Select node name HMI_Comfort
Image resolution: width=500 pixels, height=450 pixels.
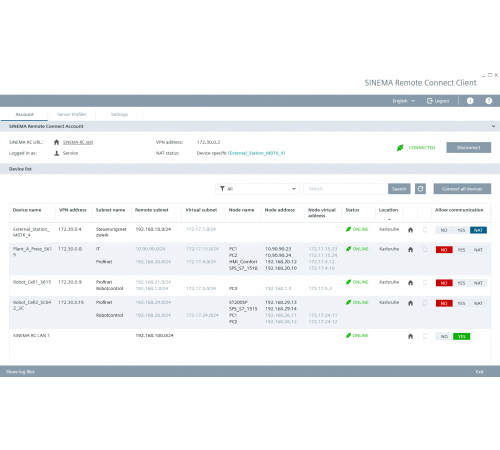point(243,262)
